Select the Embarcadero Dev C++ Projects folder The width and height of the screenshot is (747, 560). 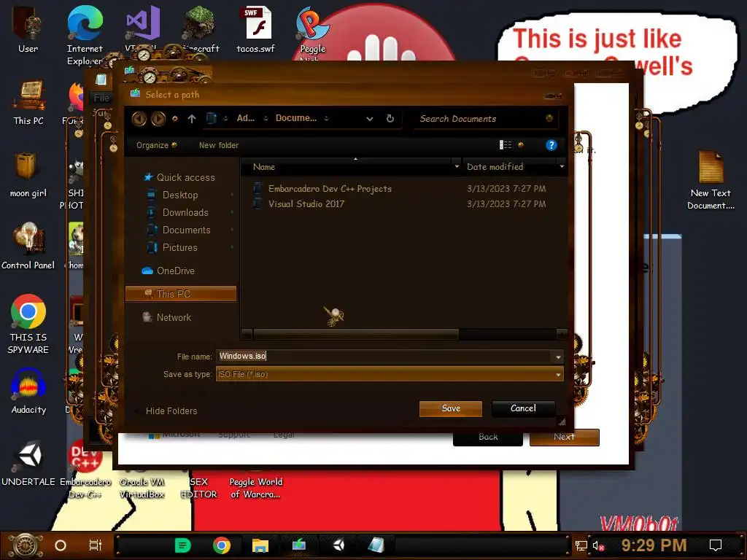coord(323,189)
